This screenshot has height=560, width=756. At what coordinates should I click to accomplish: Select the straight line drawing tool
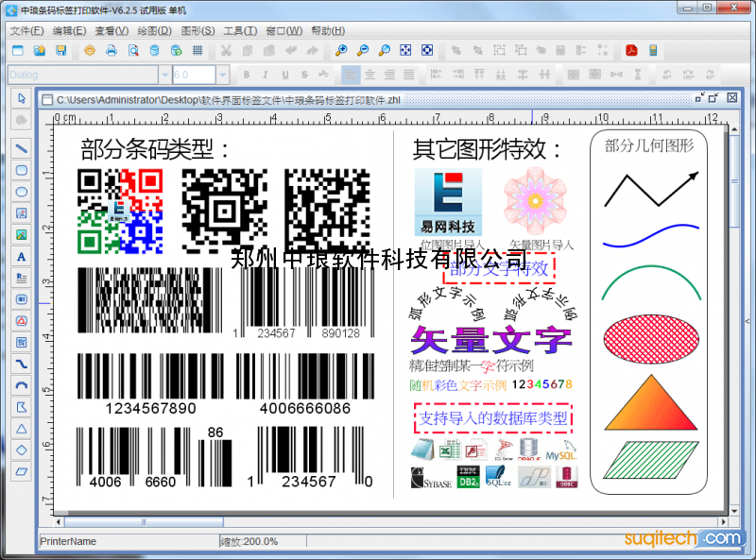(21, 148)
